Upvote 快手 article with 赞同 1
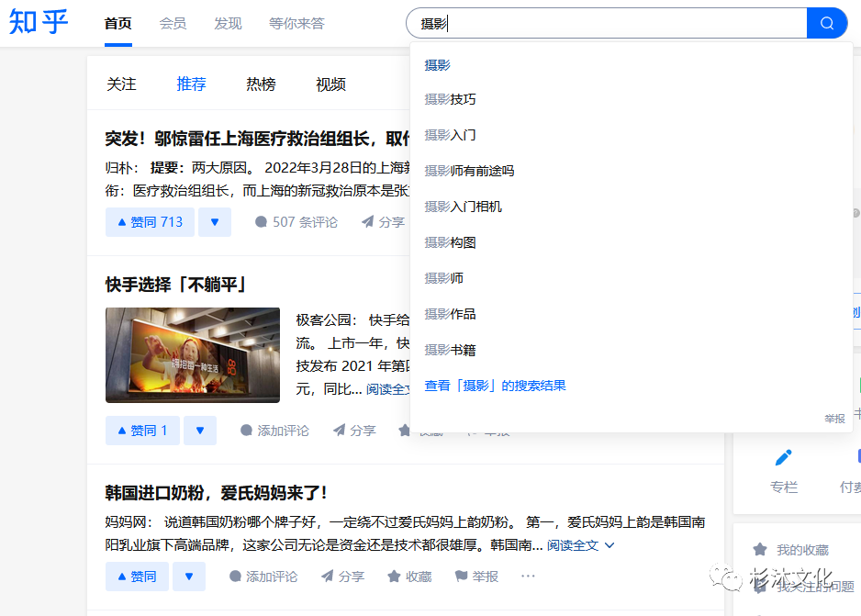Viewport: 861px width, 616px height. (143, 431)
